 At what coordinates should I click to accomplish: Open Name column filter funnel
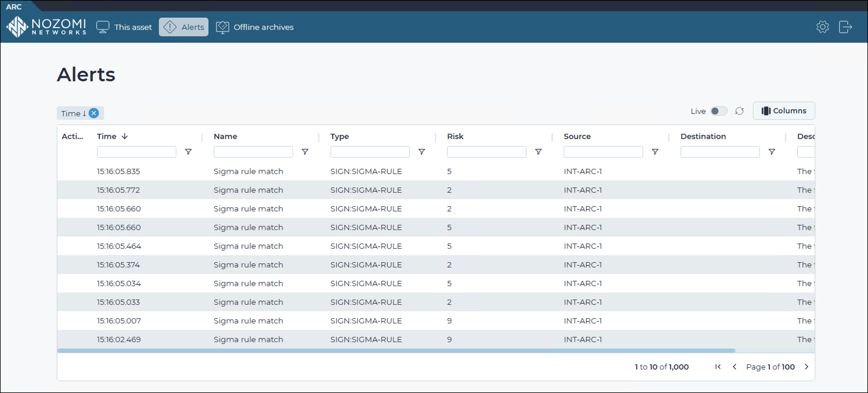pos(305,152)
